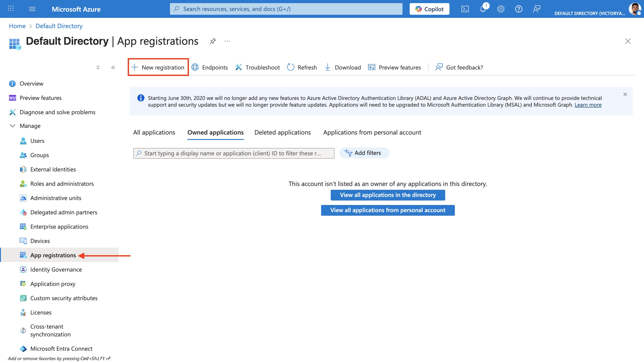The height and width of the screenshot is (363, 644).
Task: Click View all applications in the directory
Action: 388,195
